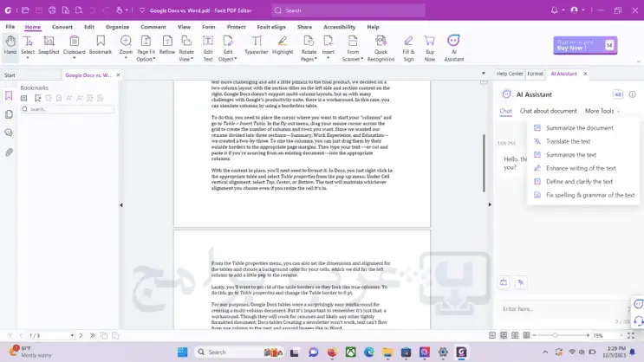Viewport: 644px width, 362px height.
Task: Click From Scanner tool
Action: tap(353, 48)
